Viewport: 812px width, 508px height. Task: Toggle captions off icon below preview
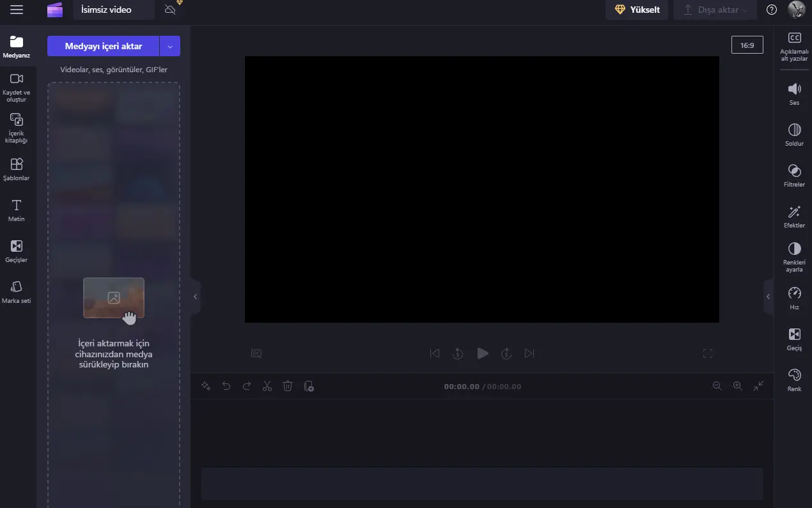[256, 353]
